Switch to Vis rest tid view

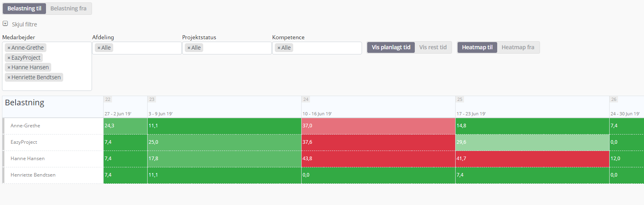click(x=433, y=47)
